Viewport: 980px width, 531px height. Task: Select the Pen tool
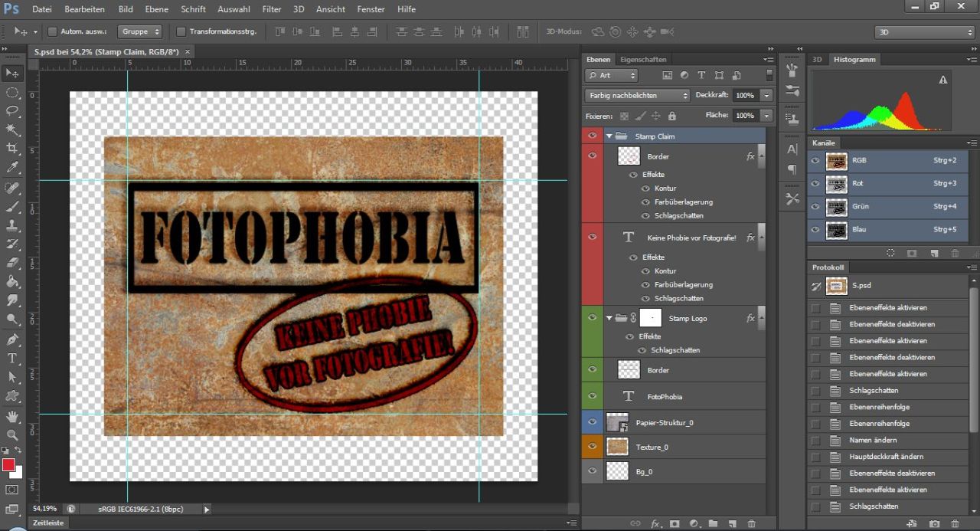[x=13, y=339]
